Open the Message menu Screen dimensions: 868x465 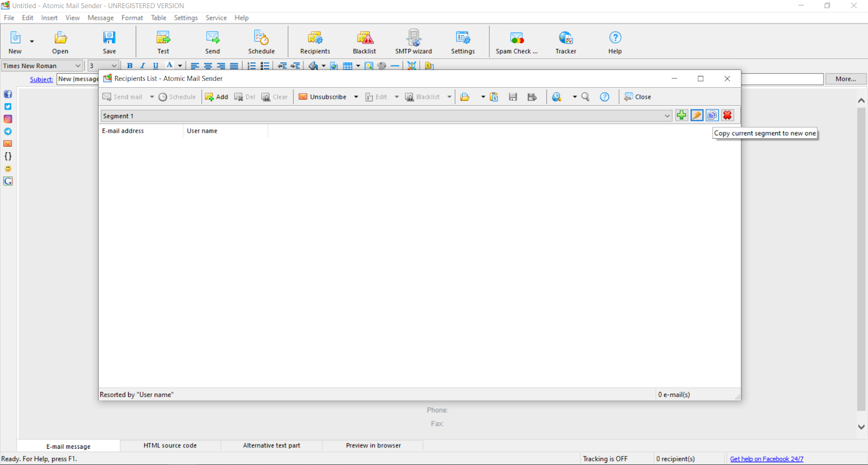[x=101, y=18]
